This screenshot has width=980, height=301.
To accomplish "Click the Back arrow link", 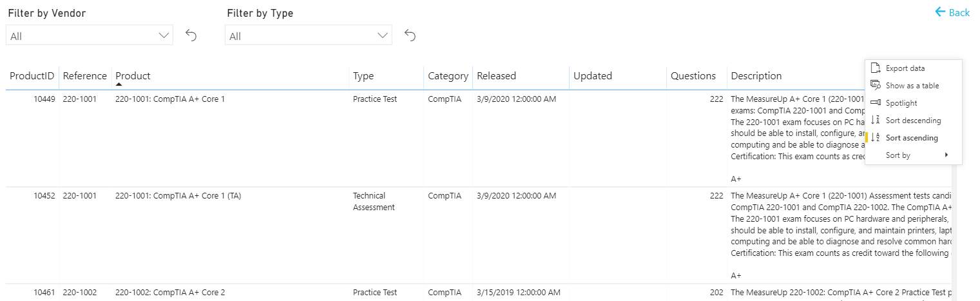I will pyautogui.click(x=952, y=12).
